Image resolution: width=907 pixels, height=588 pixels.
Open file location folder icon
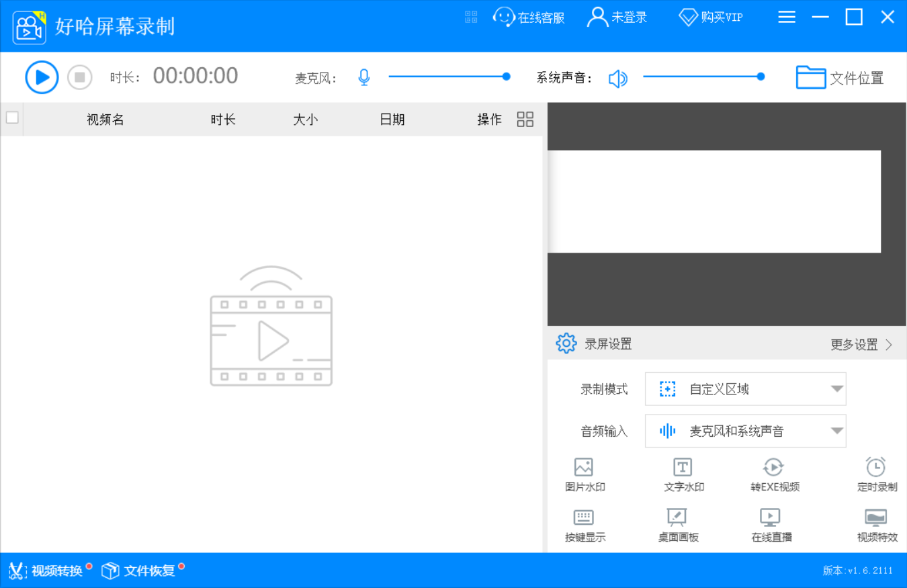[811, 77]
